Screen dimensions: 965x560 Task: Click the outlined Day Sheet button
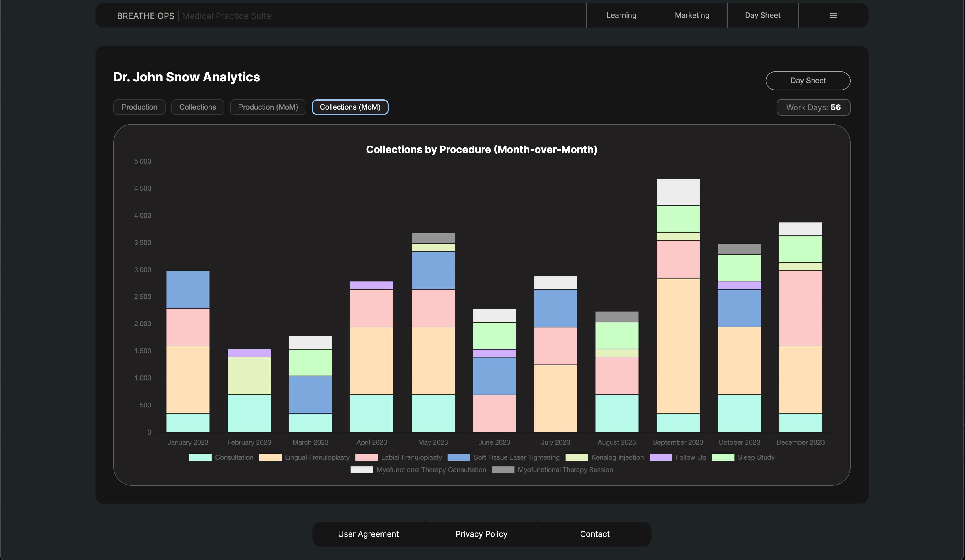tap(808, 81)
